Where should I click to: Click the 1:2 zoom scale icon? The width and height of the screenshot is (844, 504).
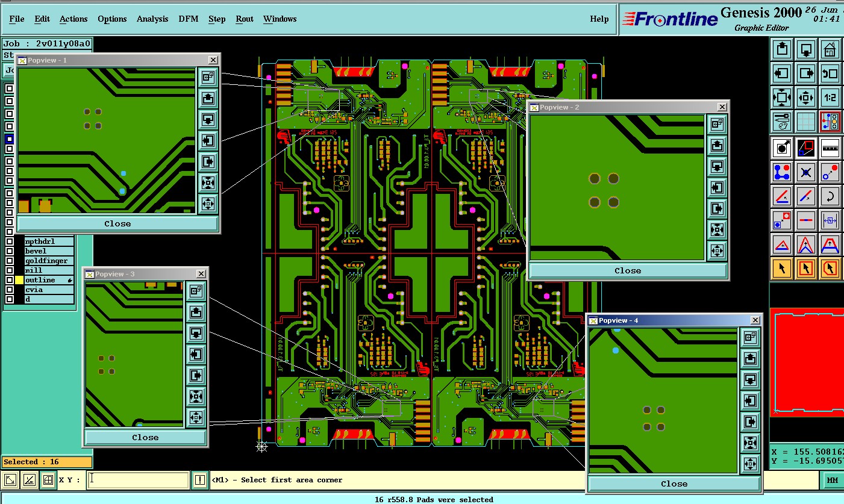click(830, 97)
